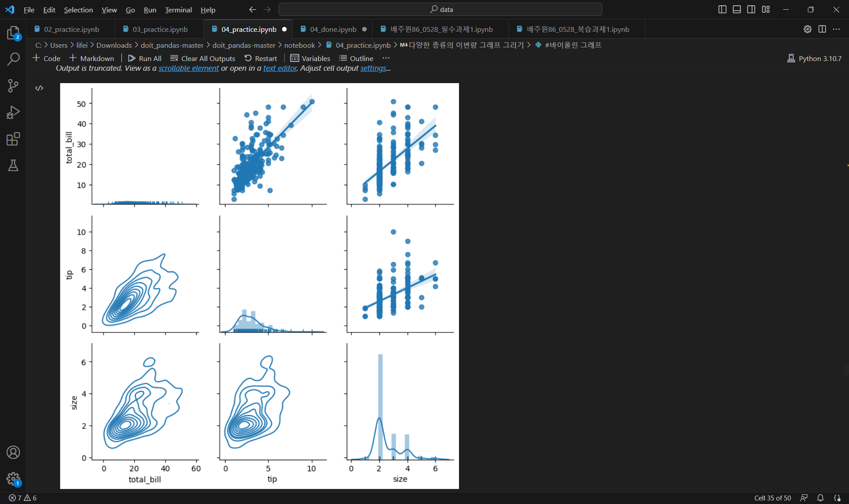This screenshot has width=849, height=504.
Task: Open the Terminal menu
Action: pos(178,10)
